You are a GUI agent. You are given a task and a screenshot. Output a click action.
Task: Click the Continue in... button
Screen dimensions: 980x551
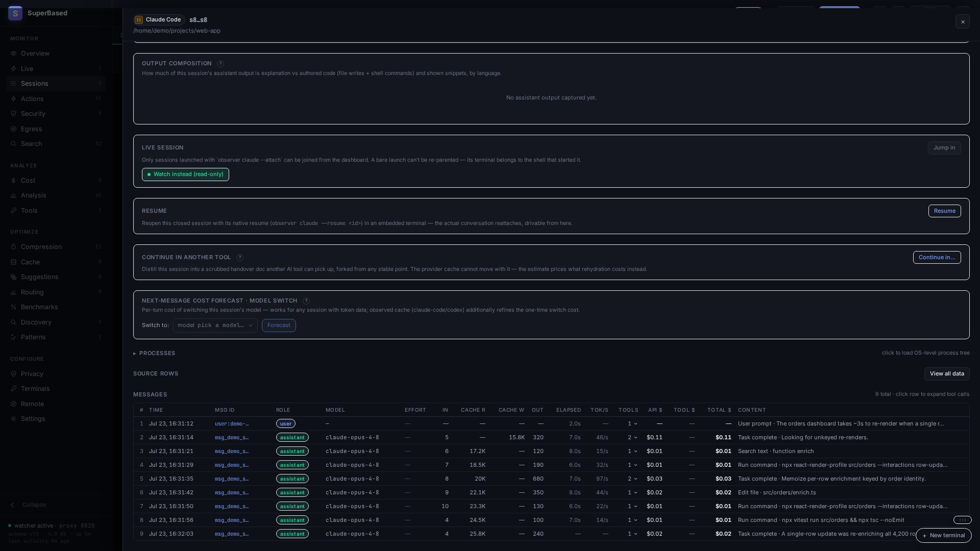(x=937, y=258)
